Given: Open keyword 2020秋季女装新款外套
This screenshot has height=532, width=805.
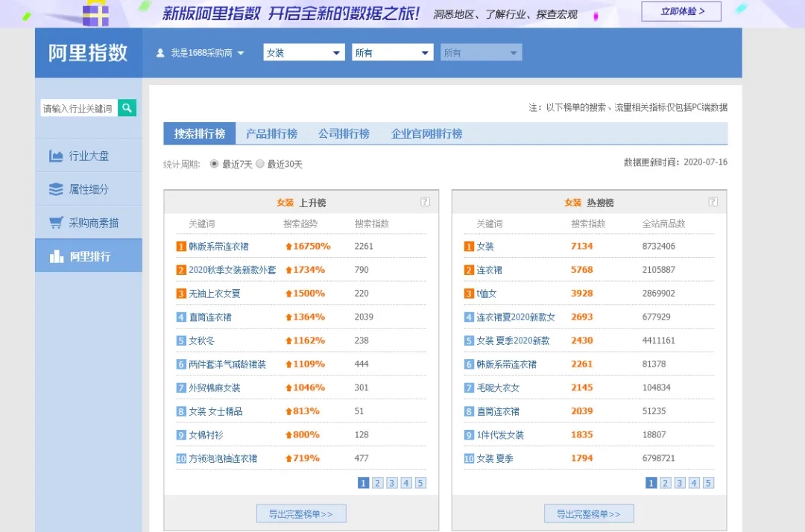Looking at the screenshot, I should [x=232, y=270].
